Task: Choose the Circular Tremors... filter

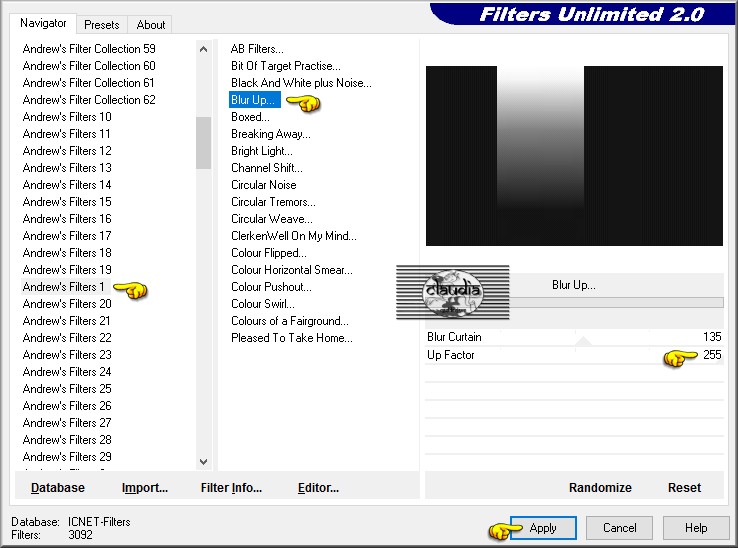Action: pos(273,201)
